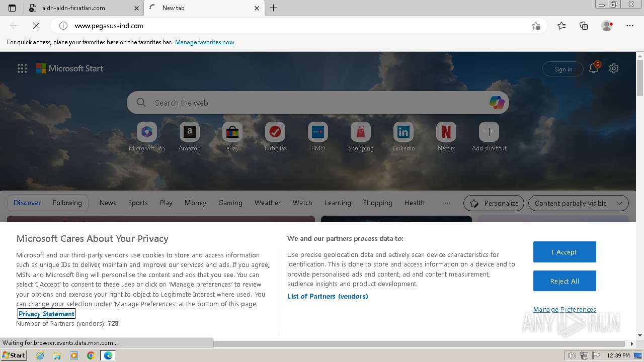Click Manage favorites now link

click(x=204, y=42)
